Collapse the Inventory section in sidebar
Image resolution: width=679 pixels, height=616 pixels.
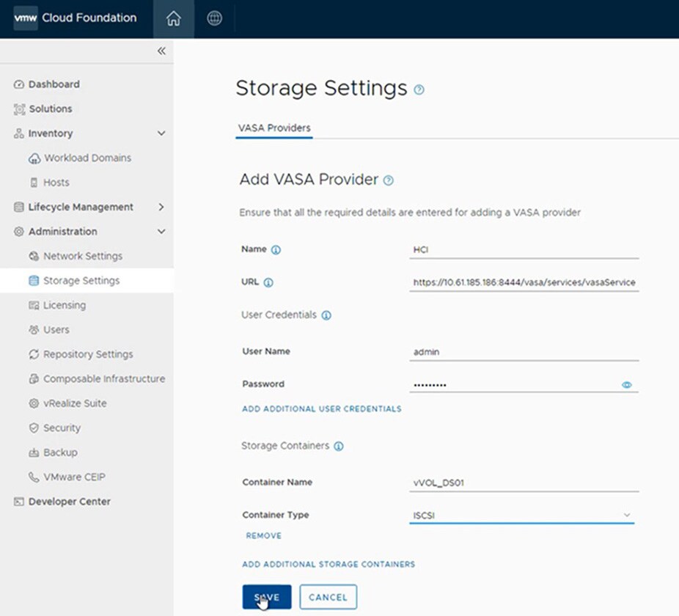tap(161, 133)
